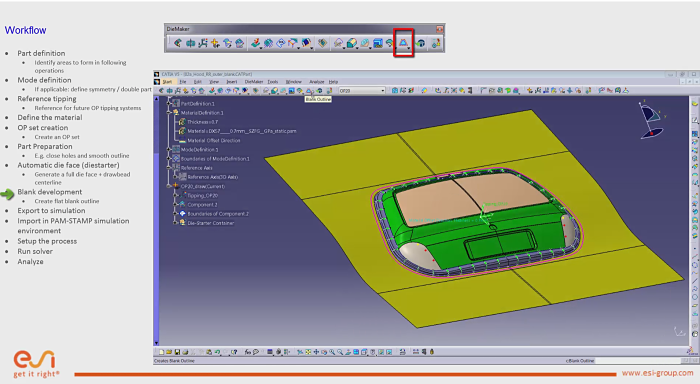Click the MaterialDefinition.1 node icon
Viewport: 700px width, 384px height.
coord(176,113)
